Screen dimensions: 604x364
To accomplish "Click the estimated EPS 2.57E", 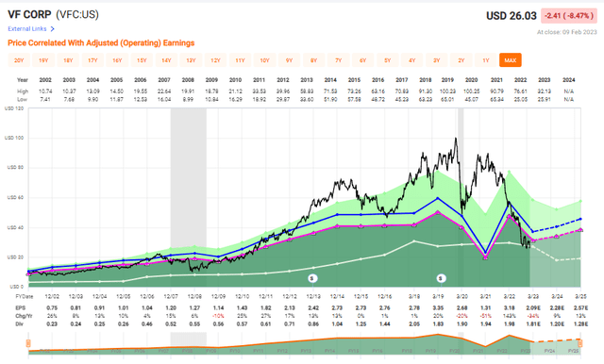I will 580,308.
